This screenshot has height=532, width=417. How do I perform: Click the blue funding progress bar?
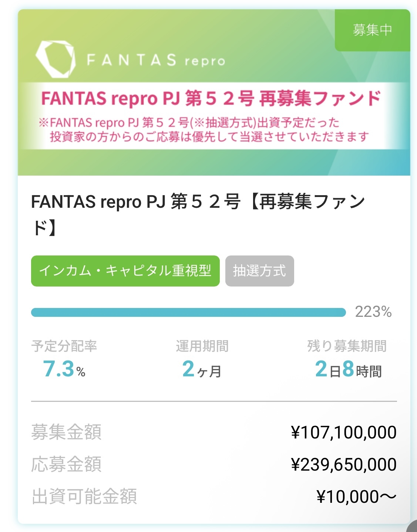188,312
